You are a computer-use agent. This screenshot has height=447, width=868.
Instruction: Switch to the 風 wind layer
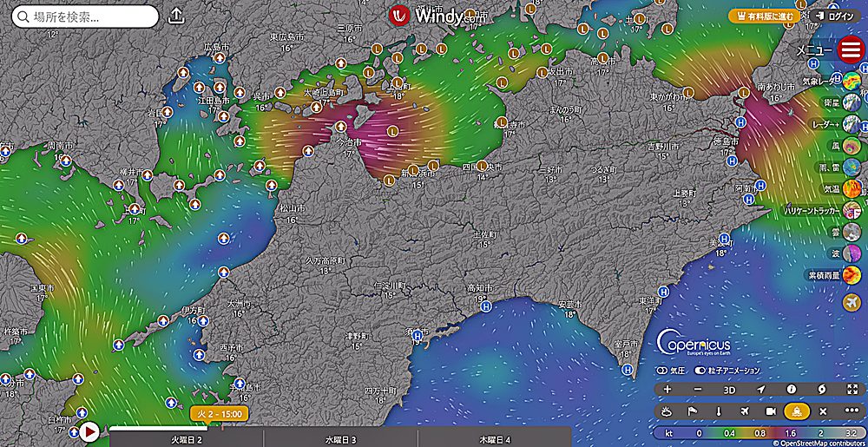[x=852, y=146]
